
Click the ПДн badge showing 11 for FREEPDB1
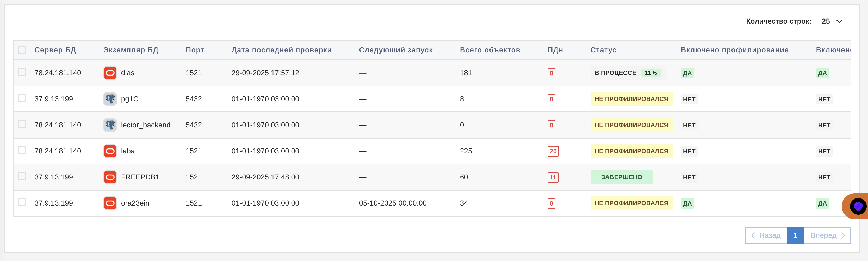pos(552,177)
